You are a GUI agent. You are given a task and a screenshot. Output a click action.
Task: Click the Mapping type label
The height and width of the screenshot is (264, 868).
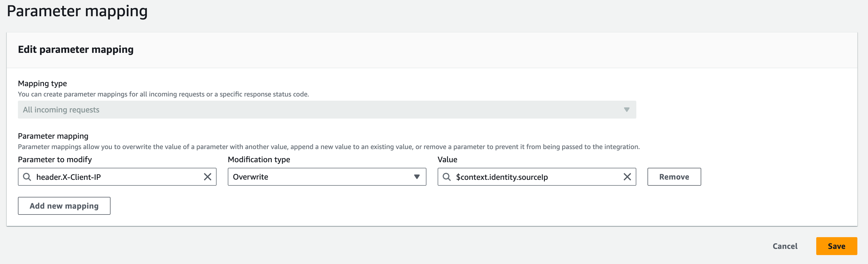pos(43,84)
